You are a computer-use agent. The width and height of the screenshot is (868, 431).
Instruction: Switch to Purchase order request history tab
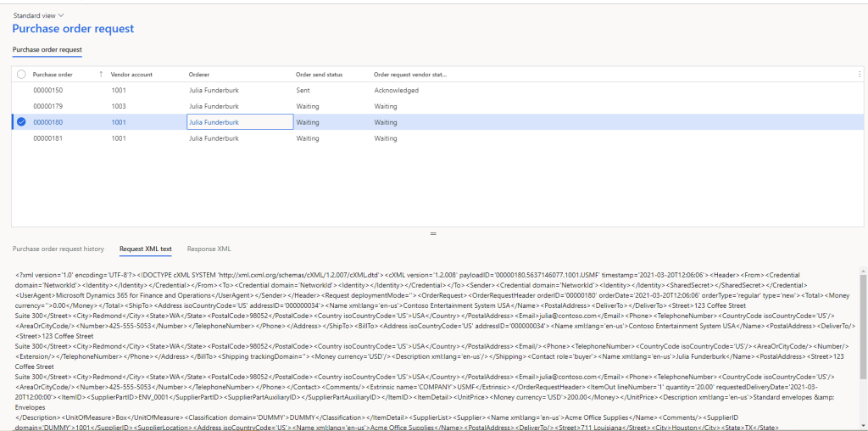(x=58, y=249)
